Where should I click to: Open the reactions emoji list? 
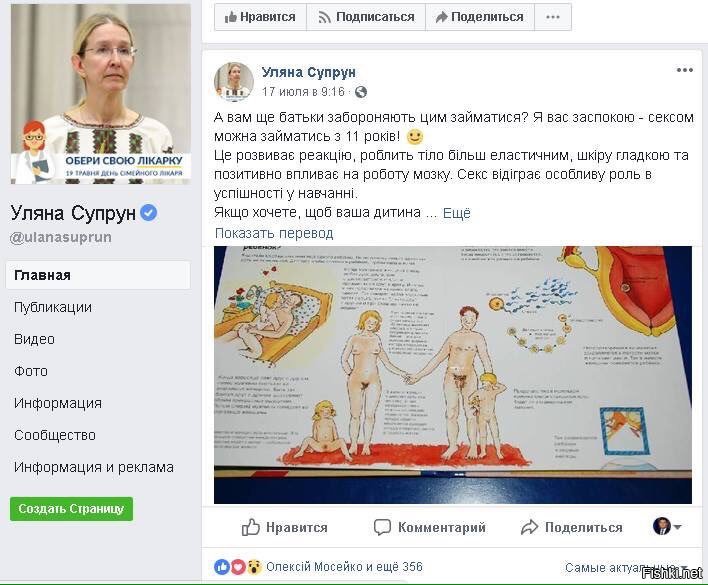pyautogui.click(x=238, y=567)
